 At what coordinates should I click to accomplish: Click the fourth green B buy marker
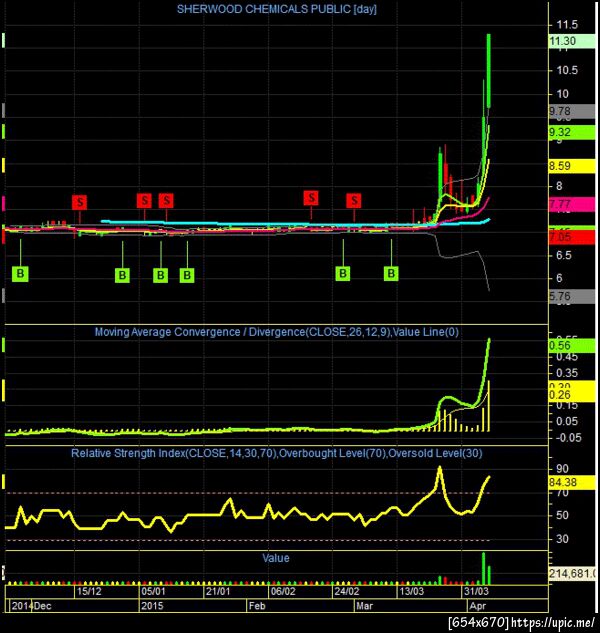(x=187, y=275)
